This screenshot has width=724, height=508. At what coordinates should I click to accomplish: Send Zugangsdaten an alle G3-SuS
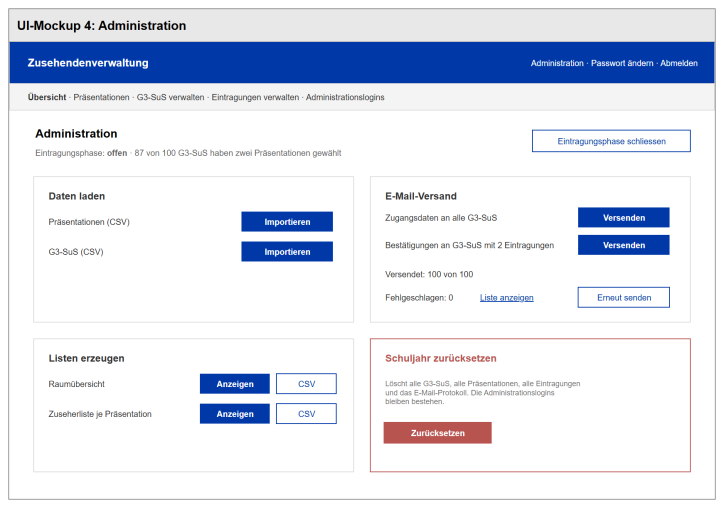(623, 218)
